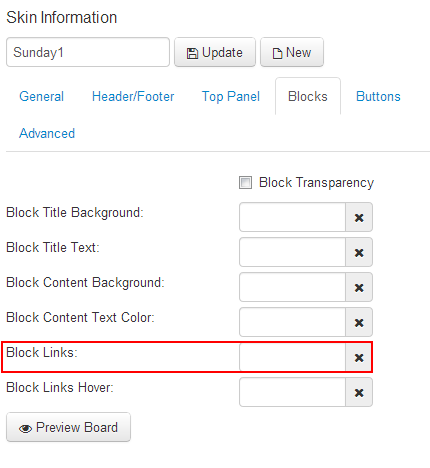430x468 pixels.
Task: Clear the Block Links Hover color
Action: [359, 392]
